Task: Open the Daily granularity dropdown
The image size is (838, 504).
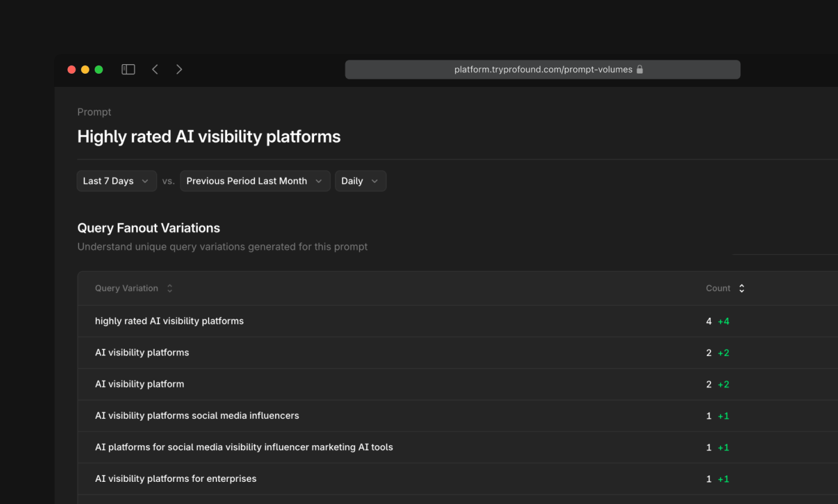Action: (x=360, y=181)
